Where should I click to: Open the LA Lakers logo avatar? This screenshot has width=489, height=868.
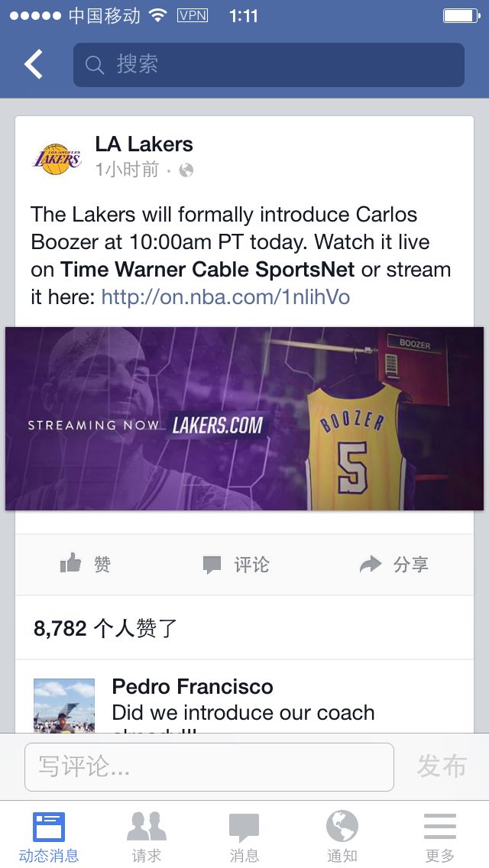click(x=57, y=159)
